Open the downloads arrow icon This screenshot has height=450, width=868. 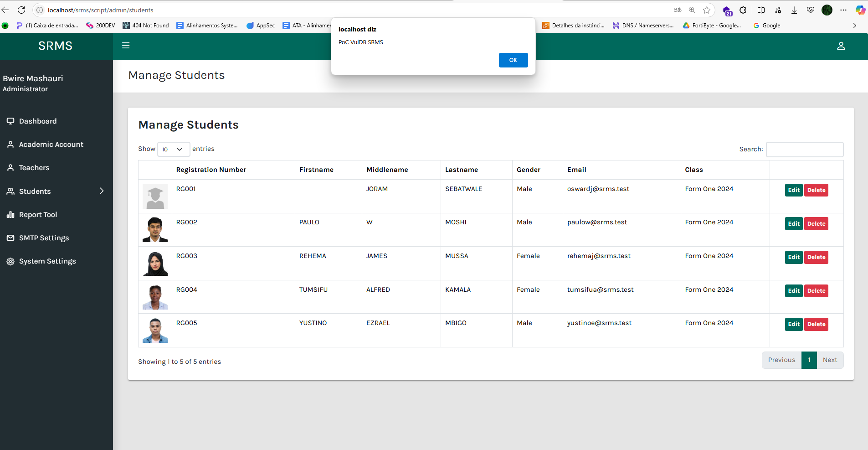tap(794, 10)
